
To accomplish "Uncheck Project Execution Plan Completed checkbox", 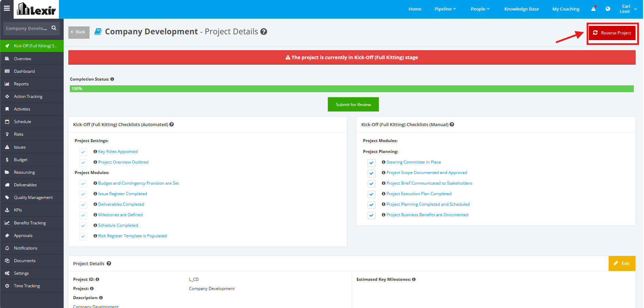I will click(372, 194).
